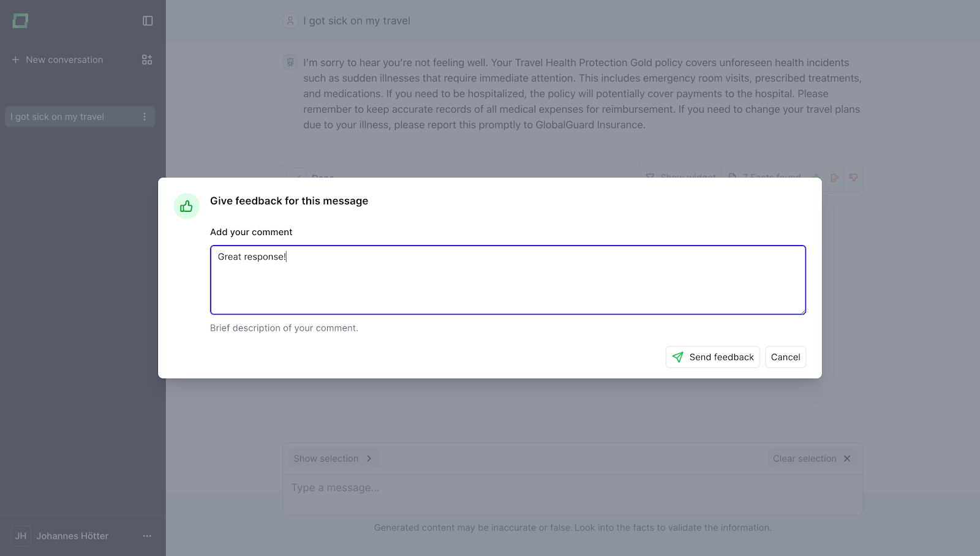Open Johannes Hötter account options menu
Image resolution: width=980 pixels, height=556 pixels.
click(x=147, y=536)
